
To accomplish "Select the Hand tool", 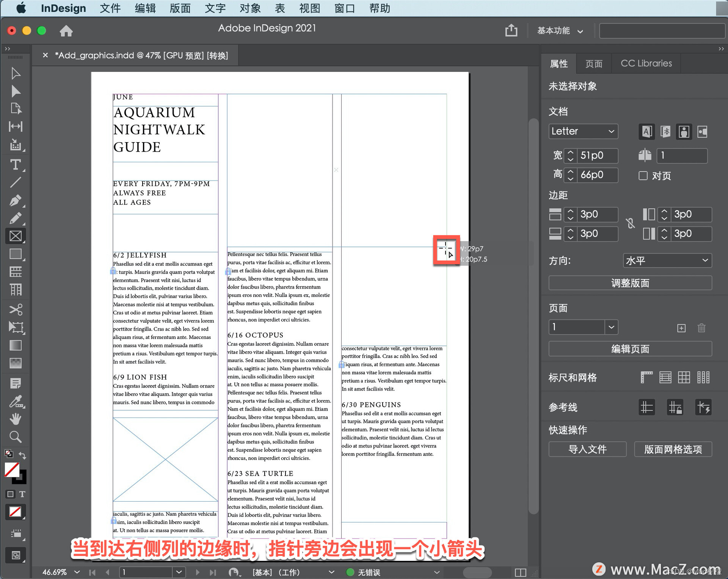I will 15,419.
